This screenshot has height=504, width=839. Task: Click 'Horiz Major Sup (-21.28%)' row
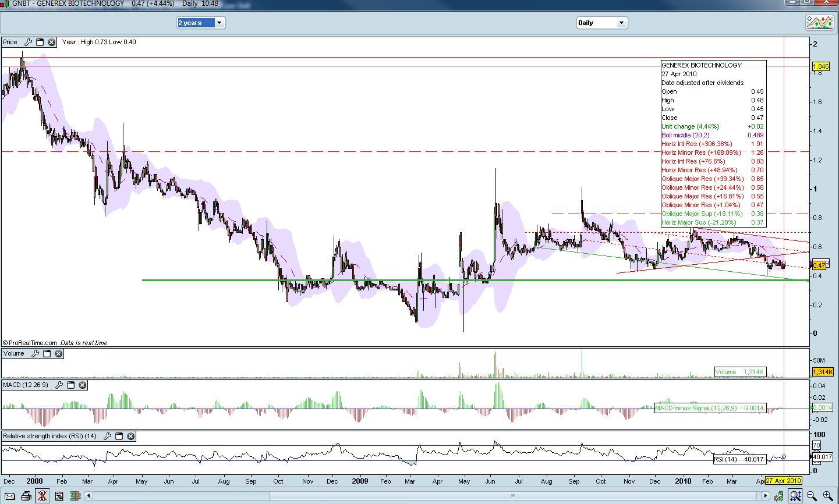(713, 222)
